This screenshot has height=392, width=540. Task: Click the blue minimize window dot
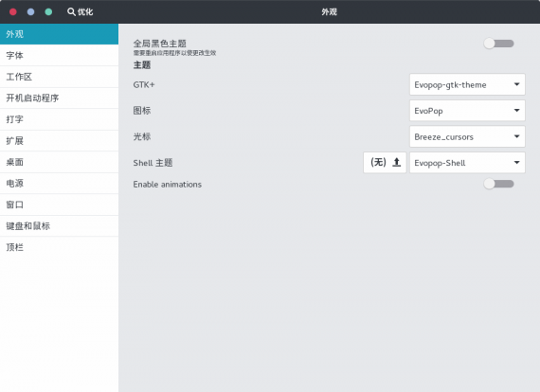coord(30,12)
